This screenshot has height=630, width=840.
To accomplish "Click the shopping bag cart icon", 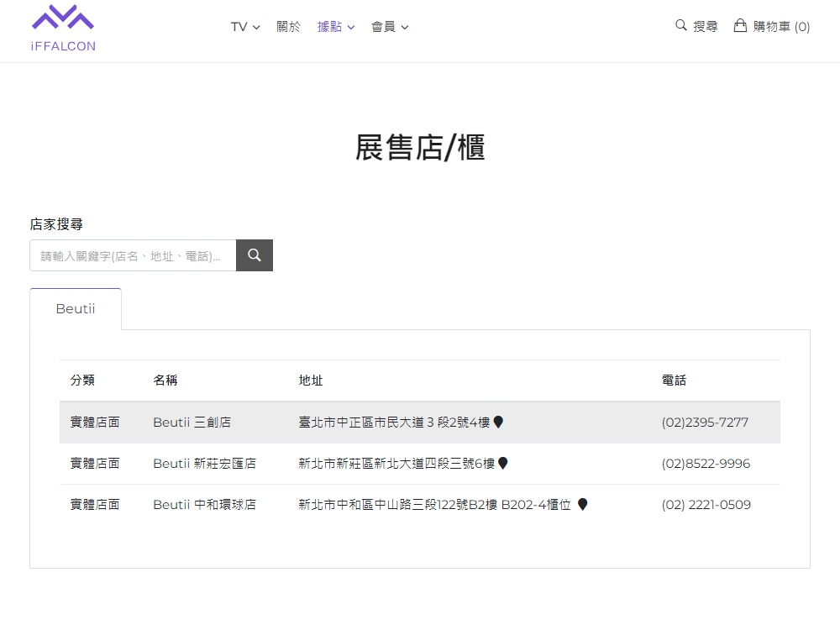I will (x=740, y=25).
